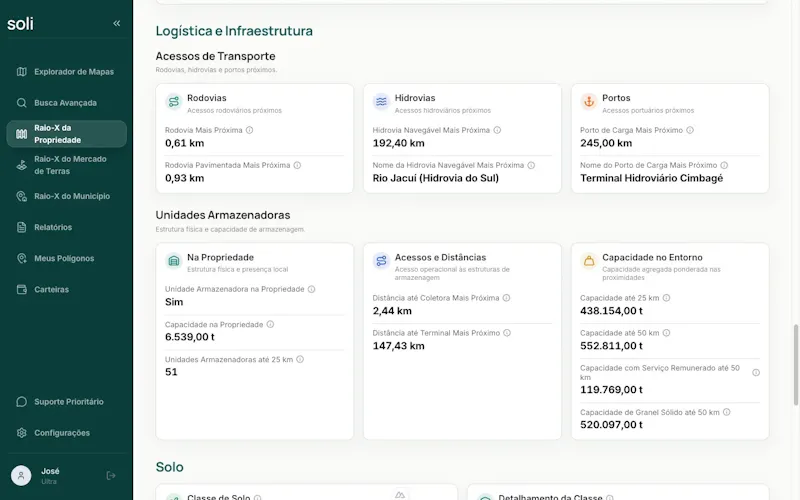Click the Acessos e Distâncias icon

381,261
